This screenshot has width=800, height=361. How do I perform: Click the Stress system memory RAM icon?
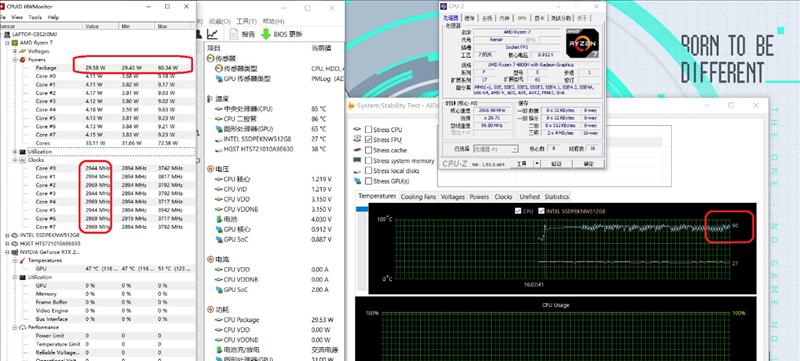tap(357, 161)
